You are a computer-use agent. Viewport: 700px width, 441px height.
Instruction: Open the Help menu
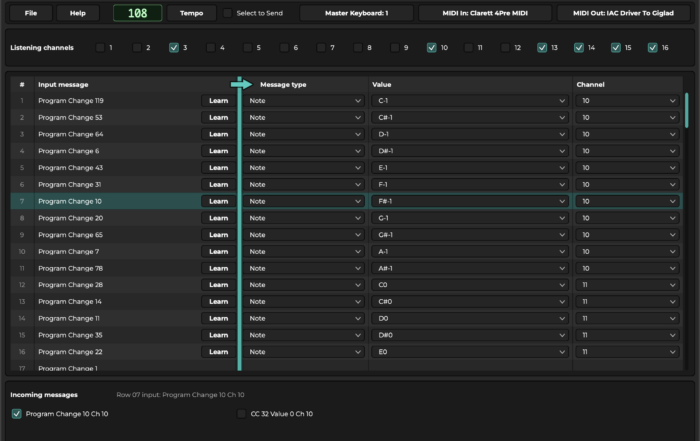point(78,13)
